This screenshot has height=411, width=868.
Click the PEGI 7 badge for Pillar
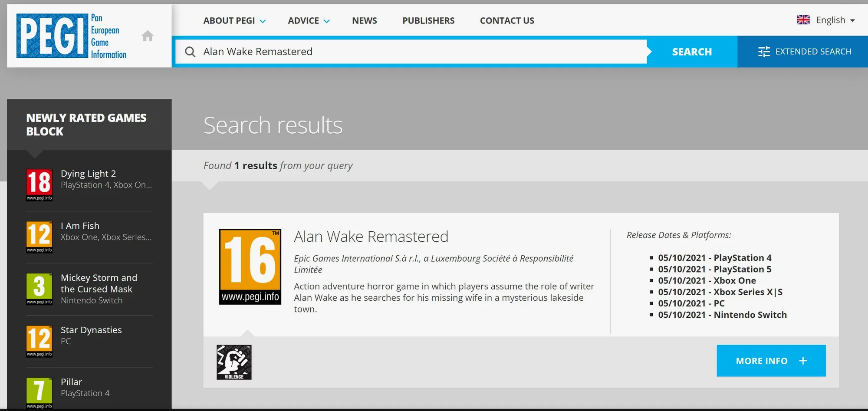click(x=39, y=393)
